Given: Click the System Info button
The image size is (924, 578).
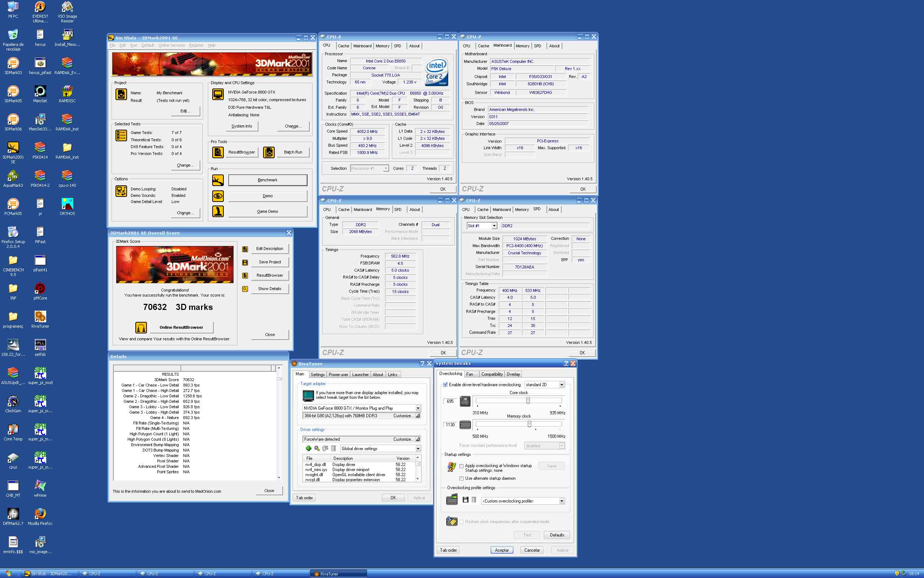Looking at the screenshot, I should click(242, 126).
